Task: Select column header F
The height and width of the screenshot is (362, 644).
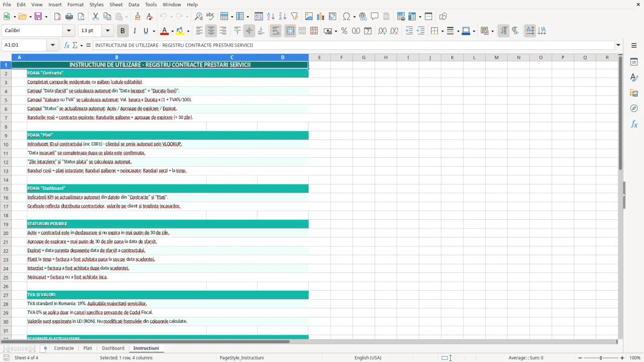Action: pyautogui.click(x=341, y=57)
